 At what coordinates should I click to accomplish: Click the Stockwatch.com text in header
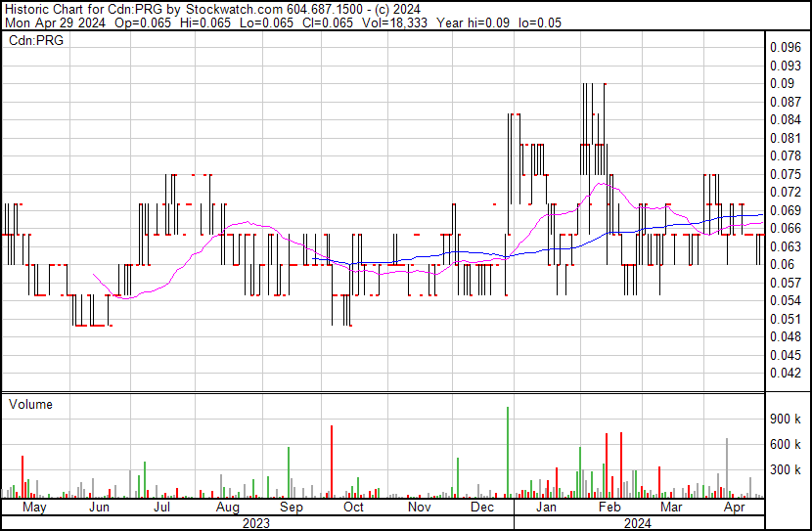click(234, 10)
